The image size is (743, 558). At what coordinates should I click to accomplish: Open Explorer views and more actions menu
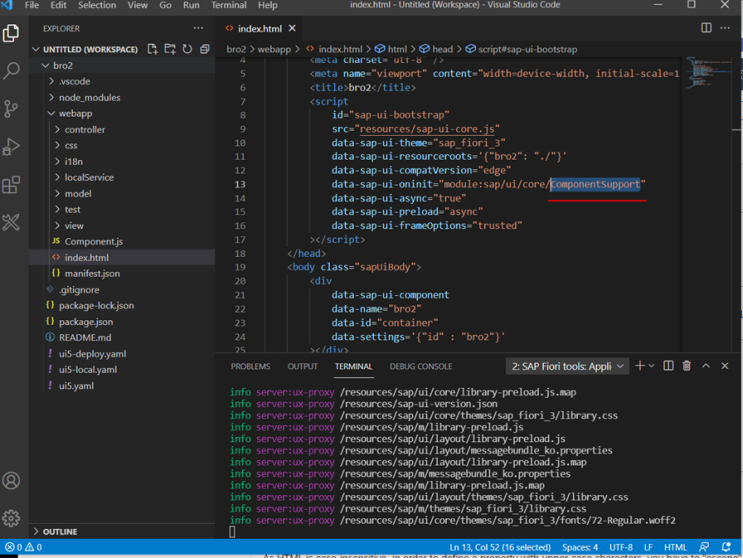tap(198, 28)
